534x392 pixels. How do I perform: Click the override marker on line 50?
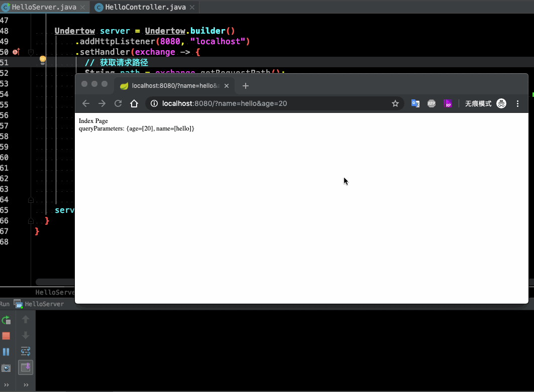point(17,52)
